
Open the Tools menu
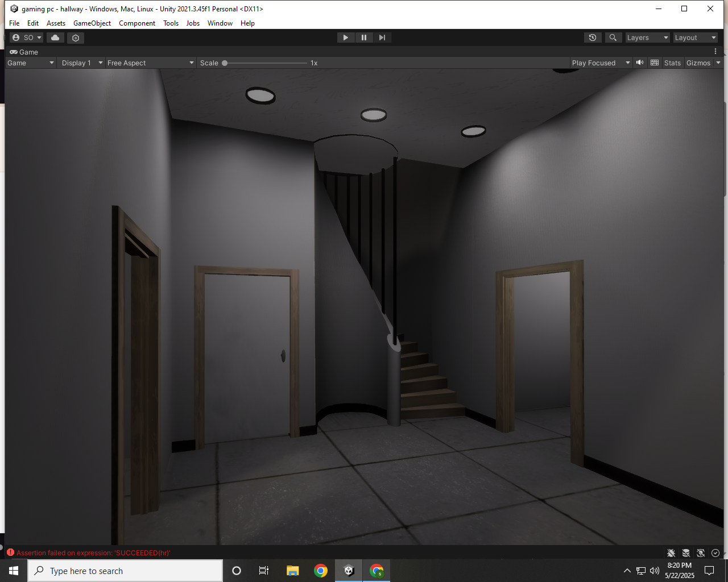click(x=171, y=23)
